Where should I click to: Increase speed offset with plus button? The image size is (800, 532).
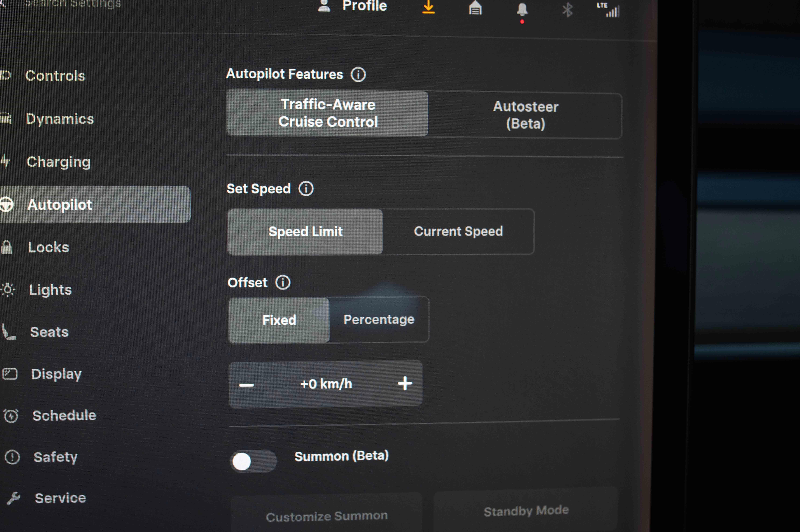405,383
